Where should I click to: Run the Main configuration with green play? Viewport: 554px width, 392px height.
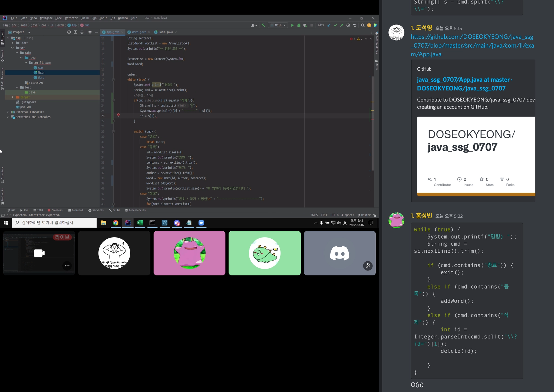click(292, 25)
